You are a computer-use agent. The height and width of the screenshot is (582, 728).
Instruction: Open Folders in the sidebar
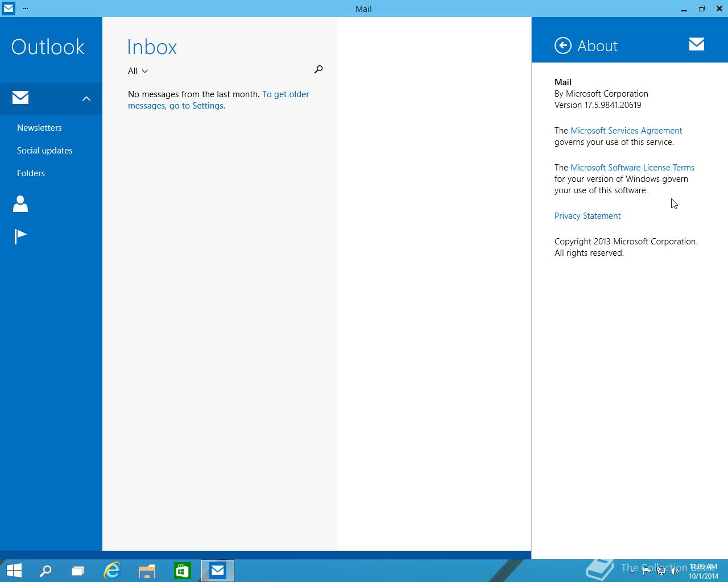click(31, 173)
